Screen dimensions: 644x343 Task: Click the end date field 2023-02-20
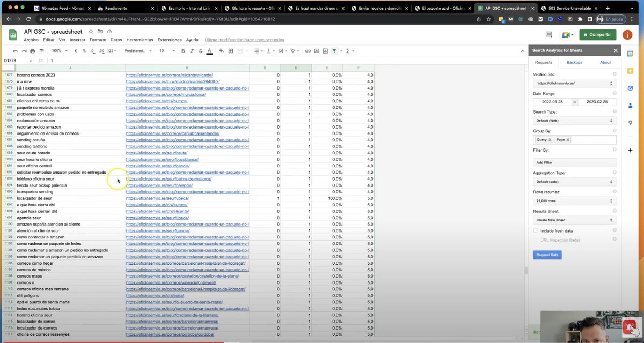(597, 102)
